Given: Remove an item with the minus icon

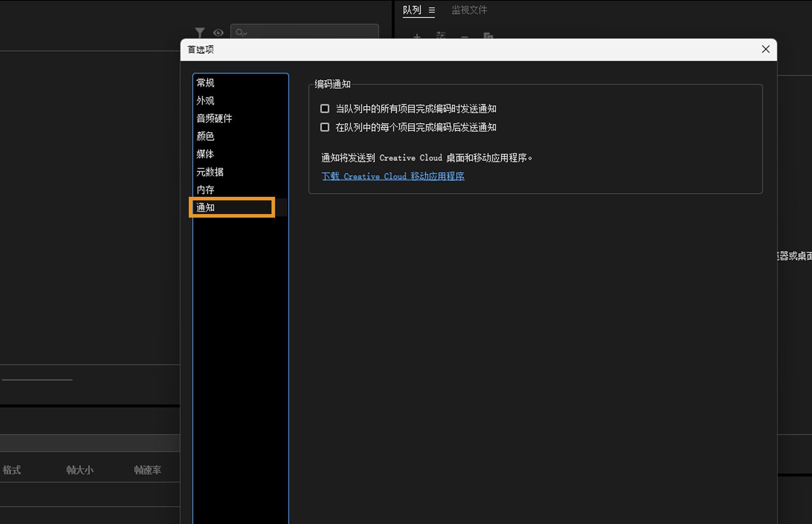Looking at the screenshot, I should pyautogui.click(x=463, y=40).
